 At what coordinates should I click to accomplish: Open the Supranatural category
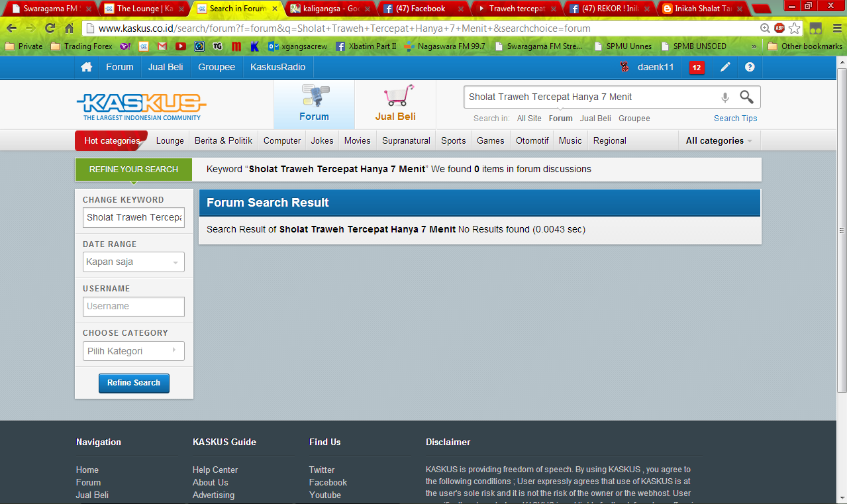point(406,140)
